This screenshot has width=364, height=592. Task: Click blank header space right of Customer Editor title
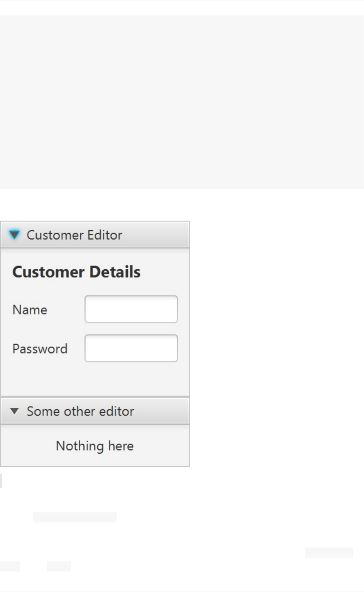point(158,235)
